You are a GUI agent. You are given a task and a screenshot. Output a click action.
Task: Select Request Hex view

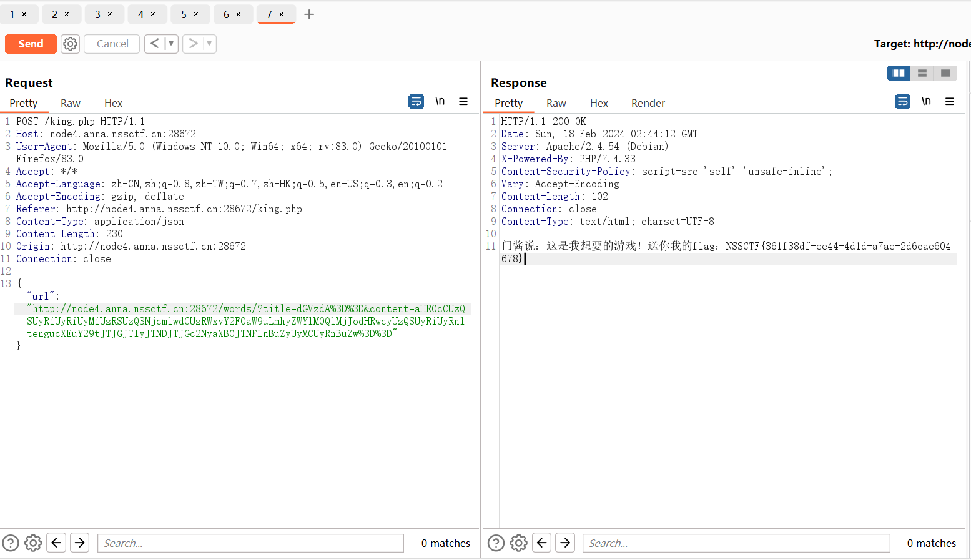[113, 103]
